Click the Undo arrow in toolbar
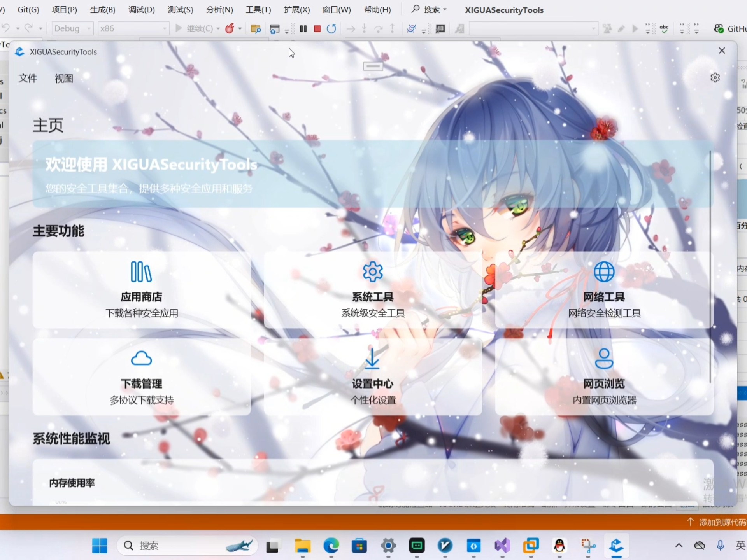 pyautogui.click(x=6, y=28)
